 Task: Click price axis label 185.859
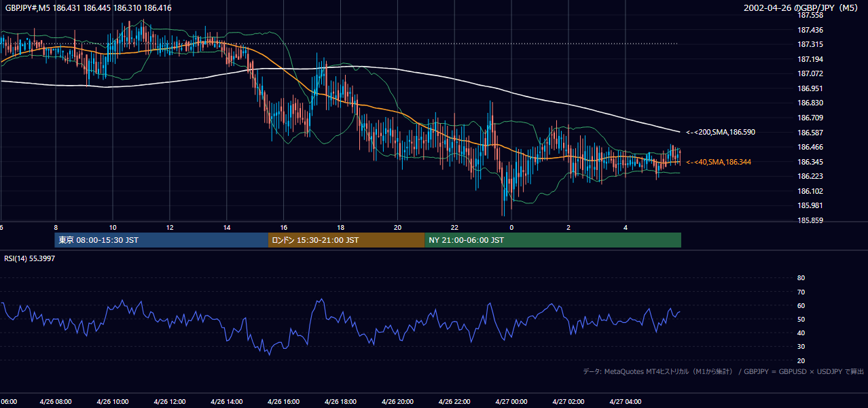(x=810, y=220)
